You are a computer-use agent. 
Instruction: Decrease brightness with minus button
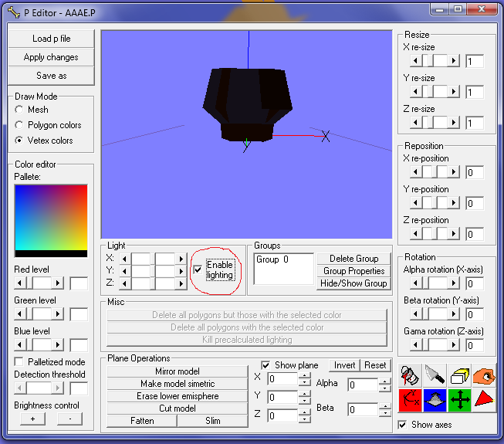tap(69, 419)
